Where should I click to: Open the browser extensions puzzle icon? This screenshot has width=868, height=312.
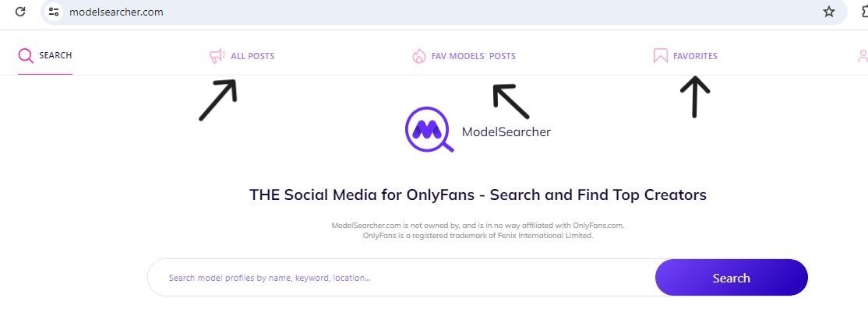[862, 12]
